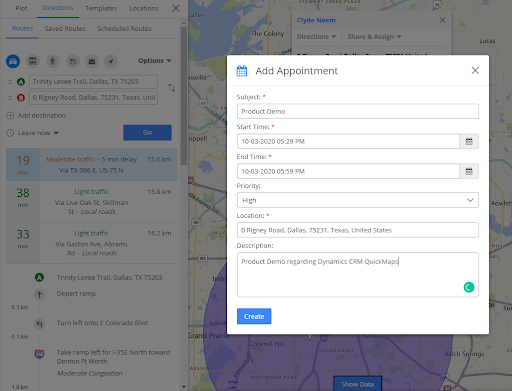Click Add destination link
Image resolution: width=512 pixels, height=391 pixels.
pos(42,116)
